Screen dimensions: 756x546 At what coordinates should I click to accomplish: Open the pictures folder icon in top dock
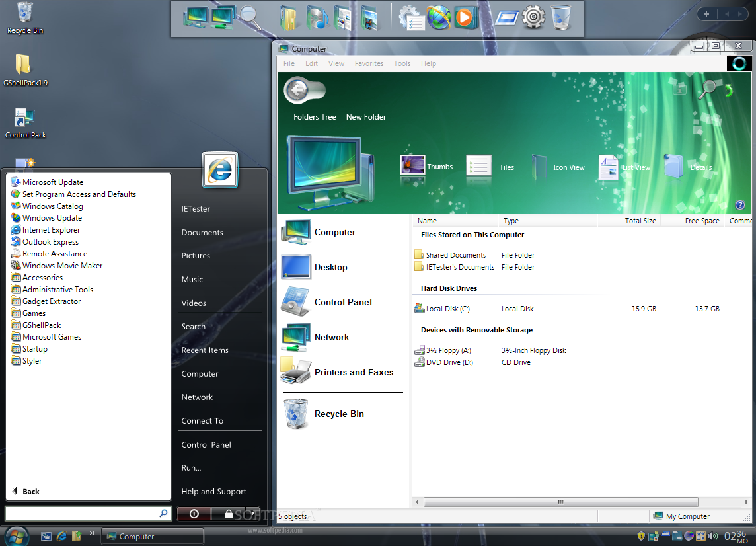coord(343,19)
